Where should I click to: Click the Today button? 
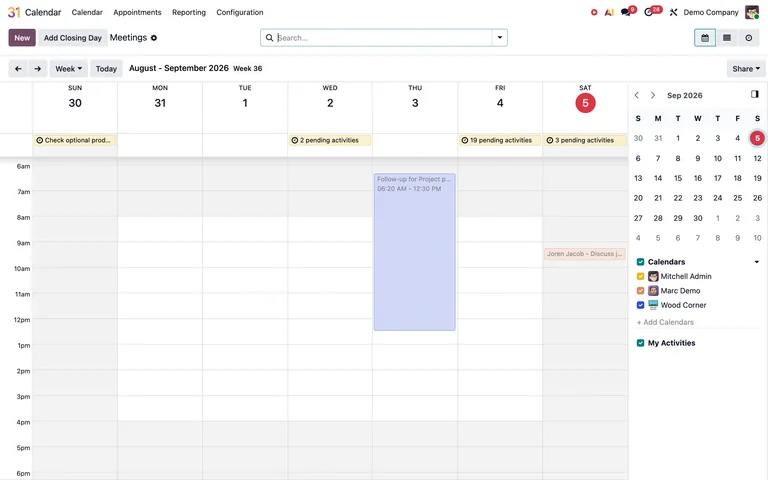106,69
